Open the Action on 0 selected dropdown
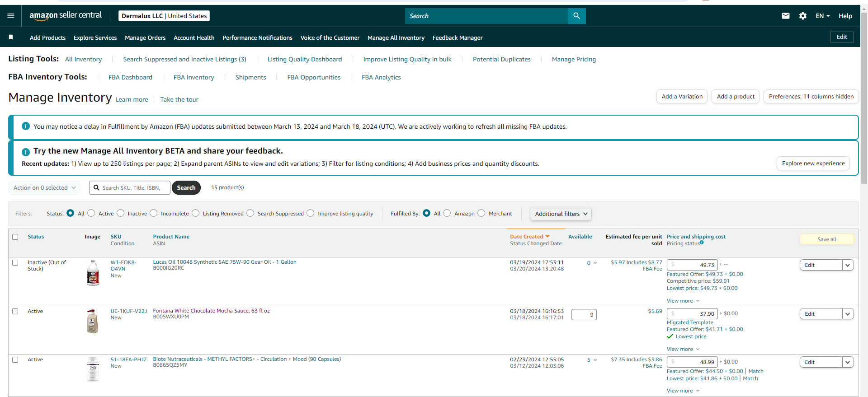868x397 pixels. 44,188
